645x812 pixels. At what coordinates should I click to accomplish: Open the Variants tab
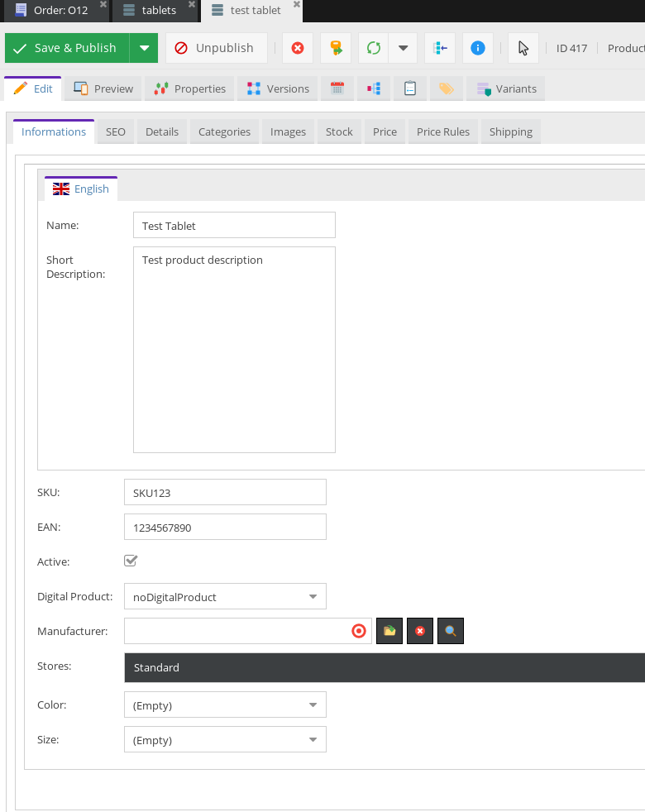(x=505, y=88)
